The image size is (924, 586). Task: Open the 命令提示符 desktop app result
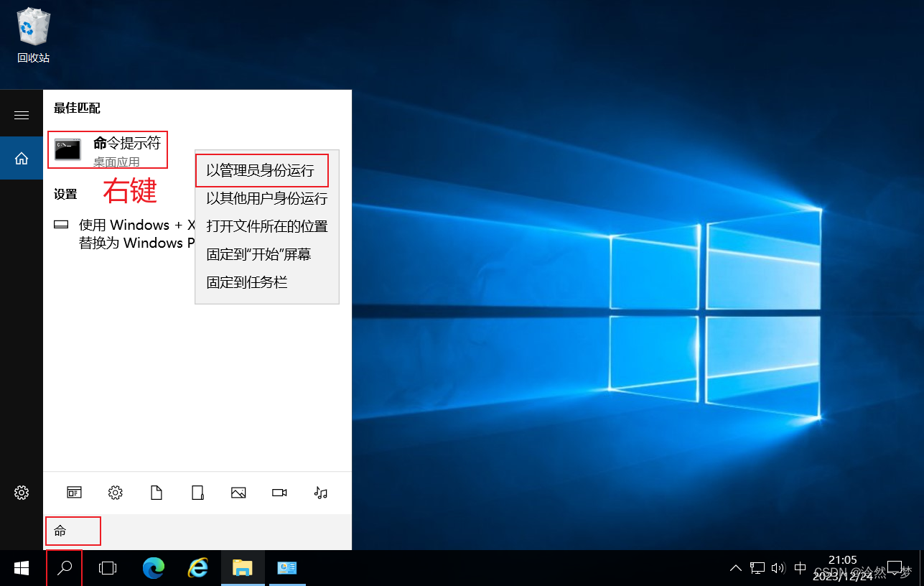click(106, 149)
